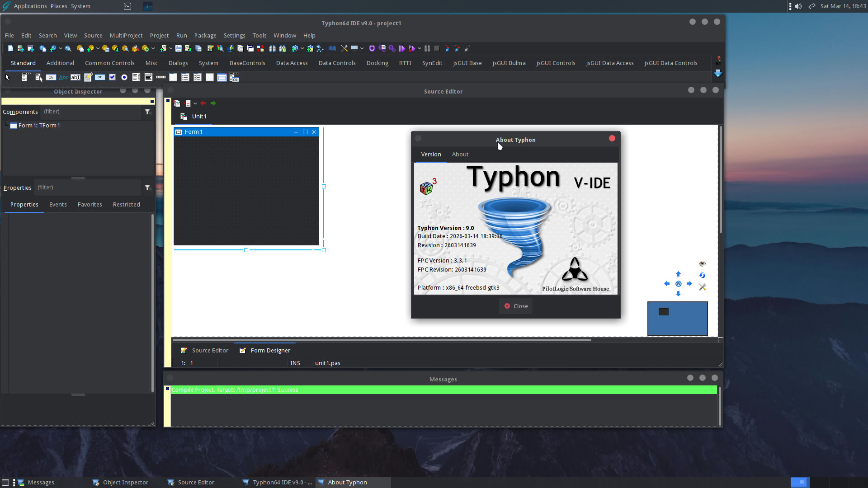868x488 pixels.
Task: Open the Package menu
Action: 205,35
